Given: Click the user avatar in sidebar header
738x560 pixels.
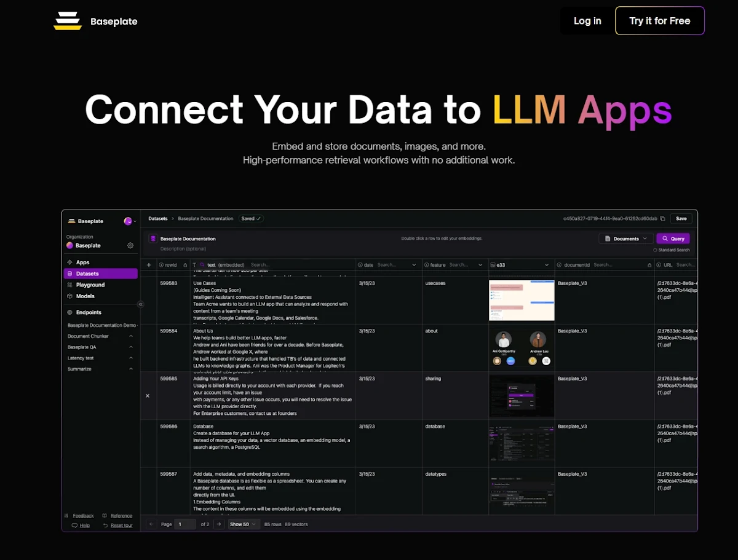Looking at the screenshot, I should (x=128, y=221).
